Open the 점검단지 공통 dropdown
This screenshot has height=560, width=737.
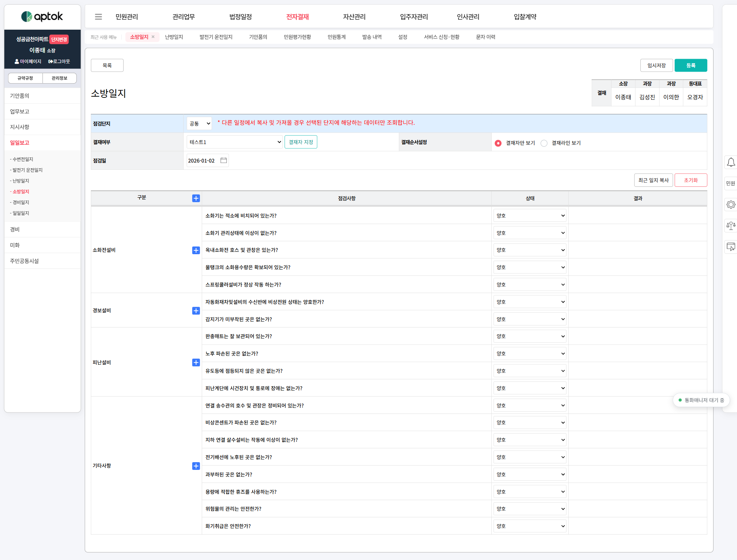(x=199, y=123)
